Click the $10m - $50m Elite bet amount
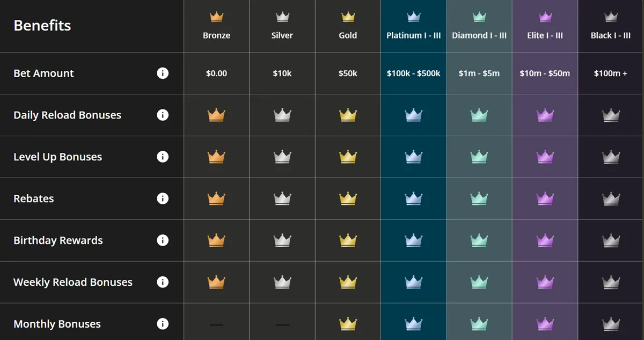644x340 pixels. click(x=545, y=73)
